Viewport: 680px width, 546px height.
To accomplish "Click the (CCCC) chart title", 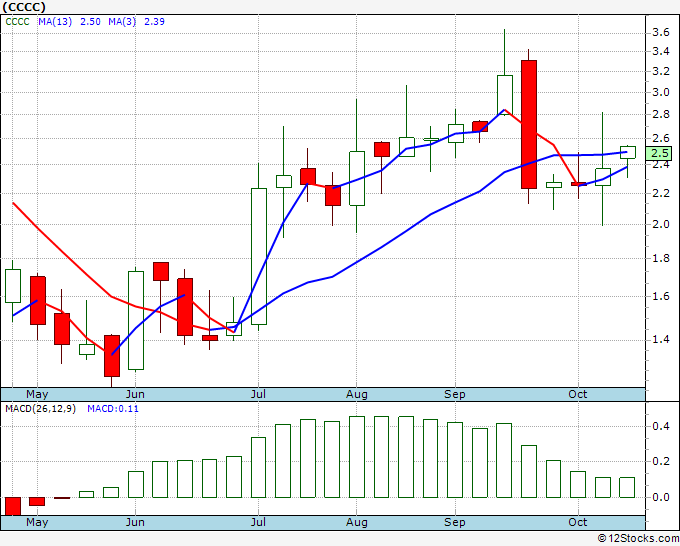I will pyautogui.click(x=24, y=7).
